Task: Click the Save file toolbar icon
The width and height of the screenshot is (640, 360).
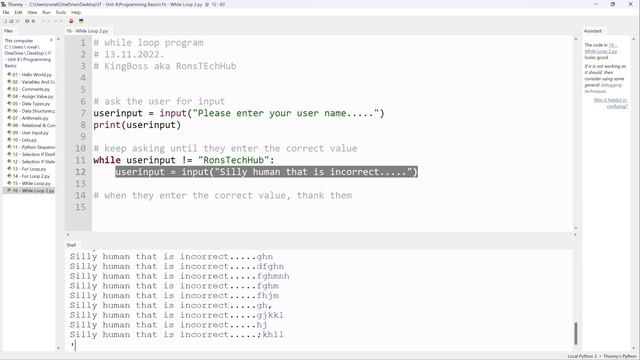Action: [17, 21]
